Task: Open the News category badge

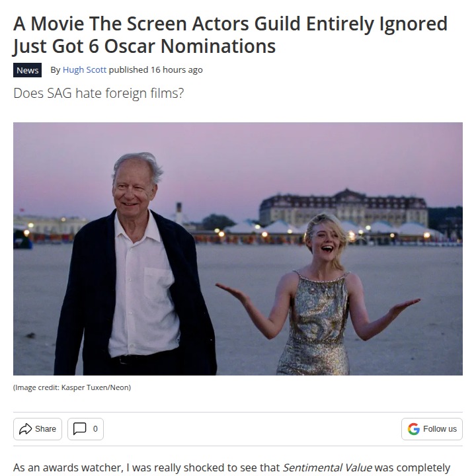Action: (x=27, y=70)
